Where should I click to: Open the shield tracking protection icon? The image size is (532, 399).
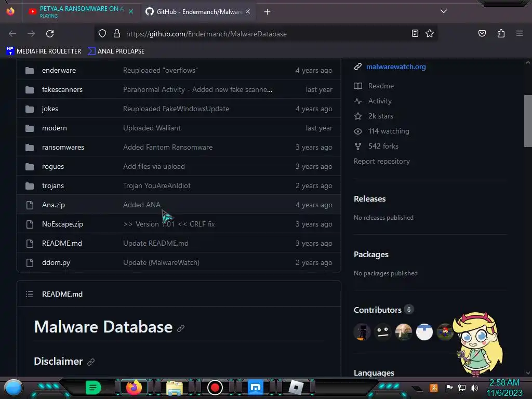(x=102, y=34)
